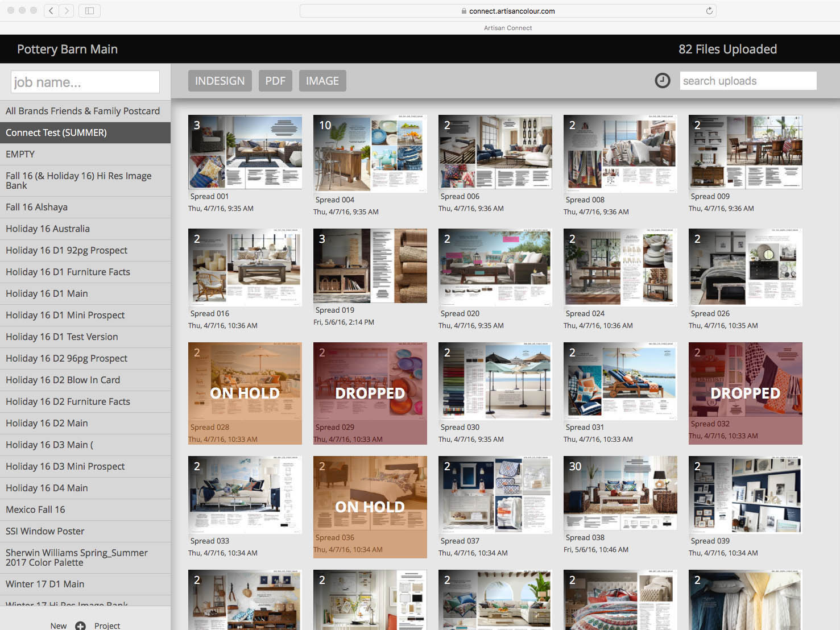Open Holiday 16 D2 96pg Prospect
The image size is (840, 630).
[85, 358]
